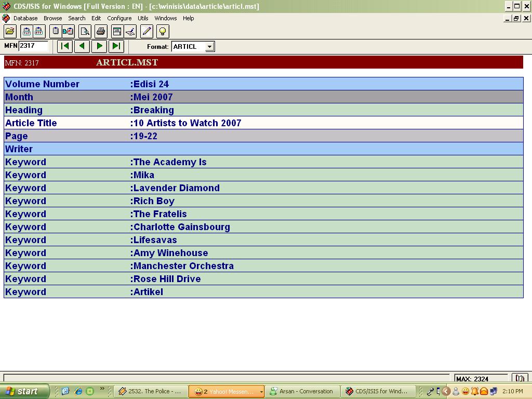Click the keyword 'Lifesavas'

click(155, 240)
